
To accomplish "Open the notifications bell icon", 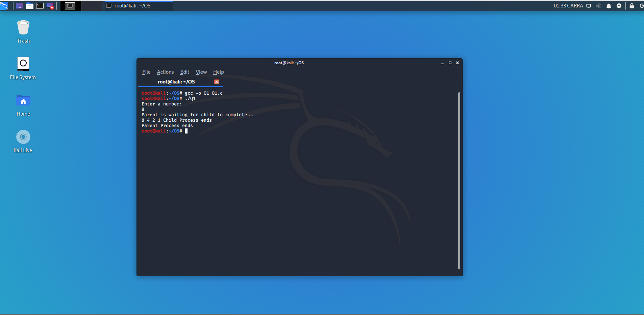I will coord(609,6).
